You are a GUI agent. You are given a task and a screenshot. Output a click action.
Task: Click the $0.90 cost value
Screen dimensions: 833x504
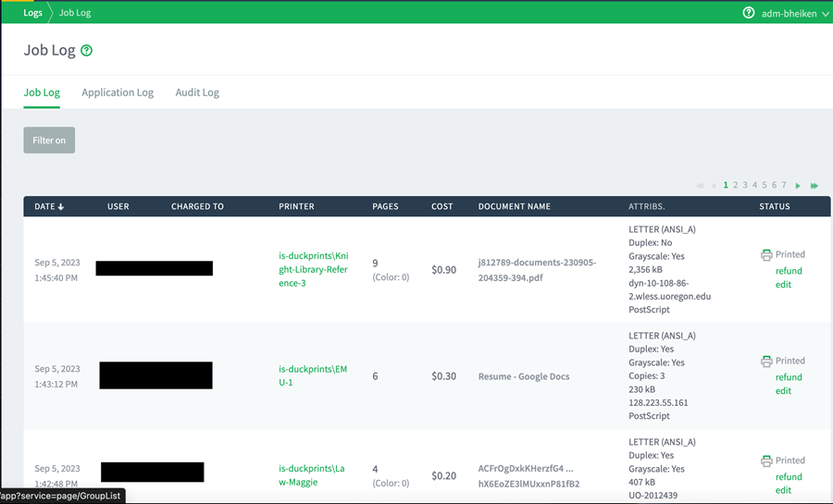(443, 270)
